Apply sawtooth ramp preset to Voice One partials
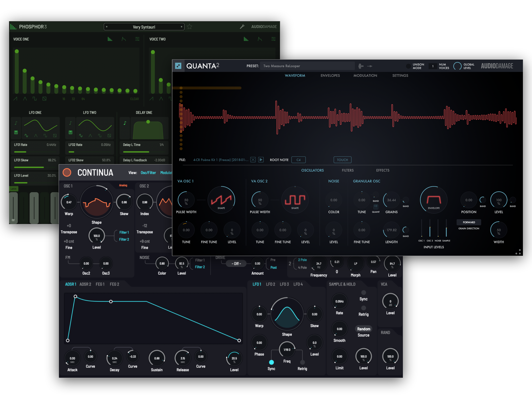The image size is (532, 399). pyautogui.click(x=15, y=99)
